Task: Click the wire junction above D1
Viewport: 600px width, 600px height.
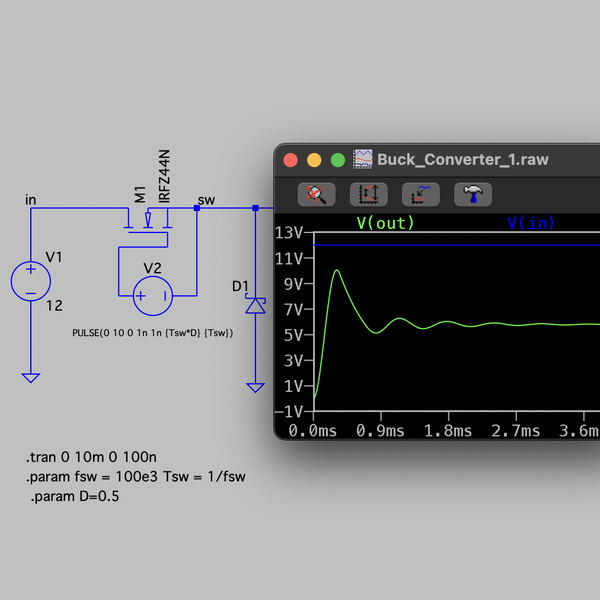Action: (x=255, y=208)
